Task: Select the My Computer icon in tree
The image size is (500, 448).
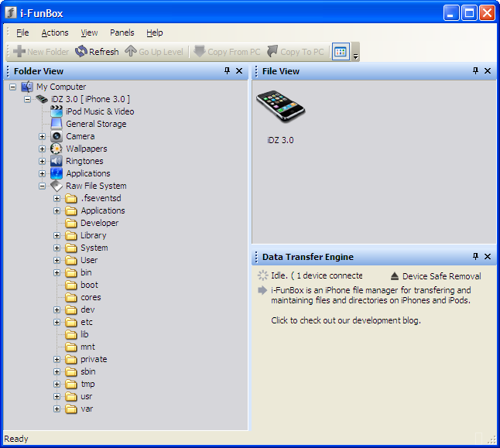Action: click(27, 87)
